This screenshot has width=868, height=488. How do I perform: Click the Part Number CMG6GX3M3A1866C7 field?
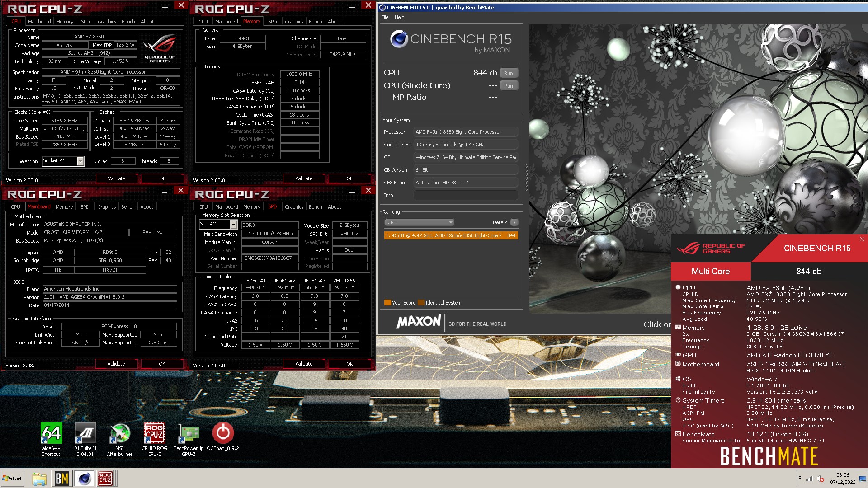(269, 258)
